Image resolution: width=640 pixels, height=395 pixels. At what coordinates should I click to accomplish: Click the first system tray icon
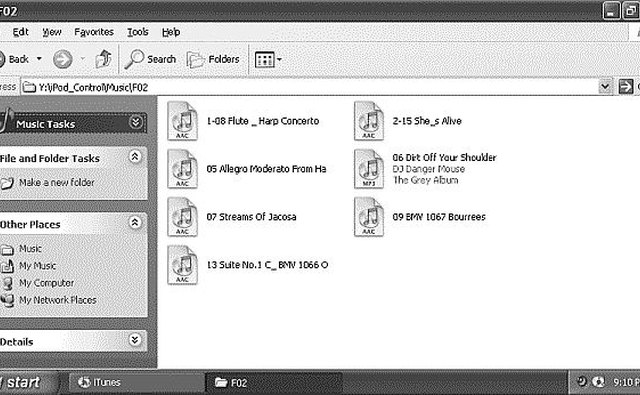click(x=581, y=382)
